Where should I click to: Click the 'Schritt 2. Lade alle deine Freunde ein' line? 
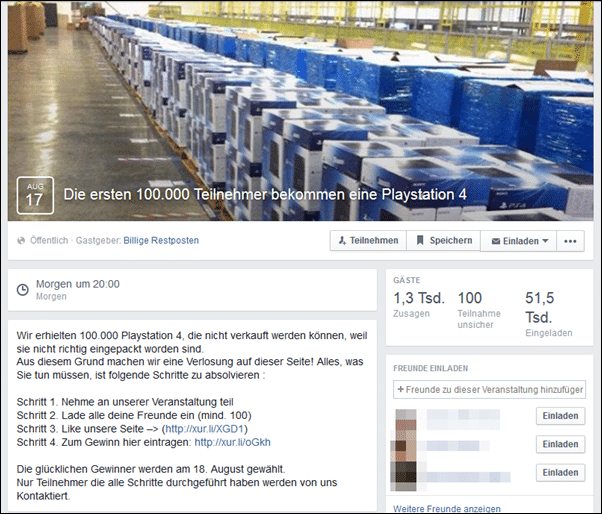pos(134,415)
